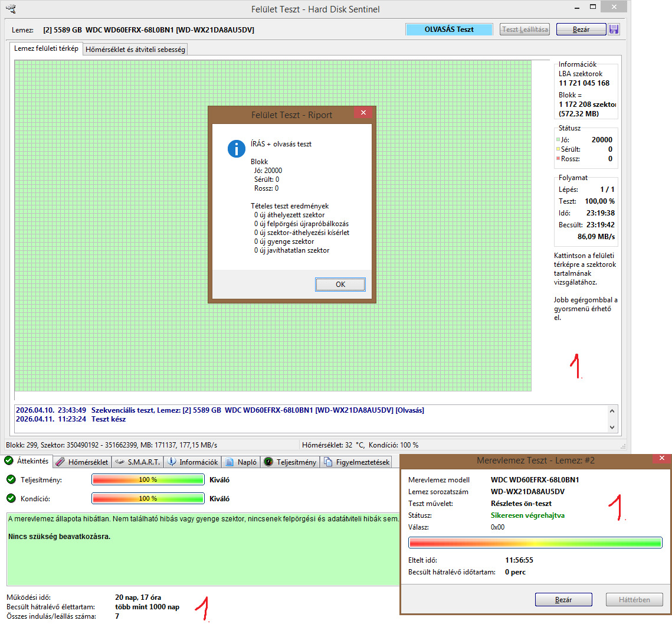The width and height of the screenshot is (672, 627).
Task: Click the info icon on Információk tab
Action: tap(172, 462)
